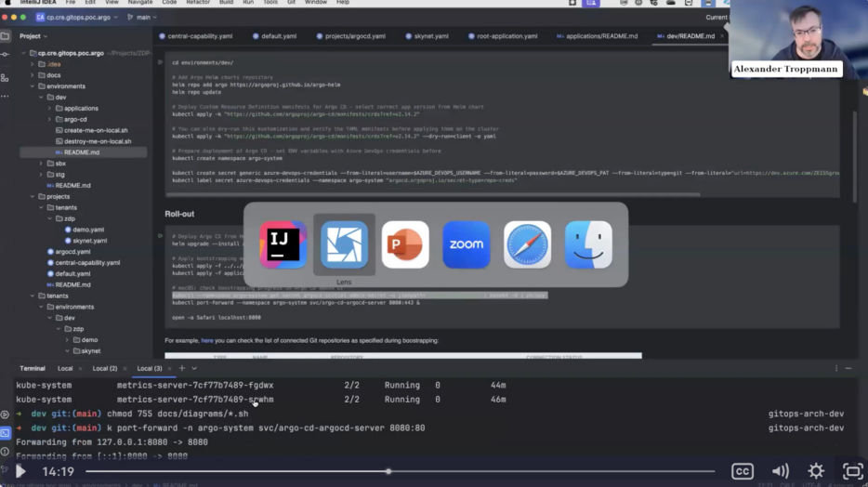Open the cp.cre.gitops.poc.argo project dropdown

[x=77, y=17]
